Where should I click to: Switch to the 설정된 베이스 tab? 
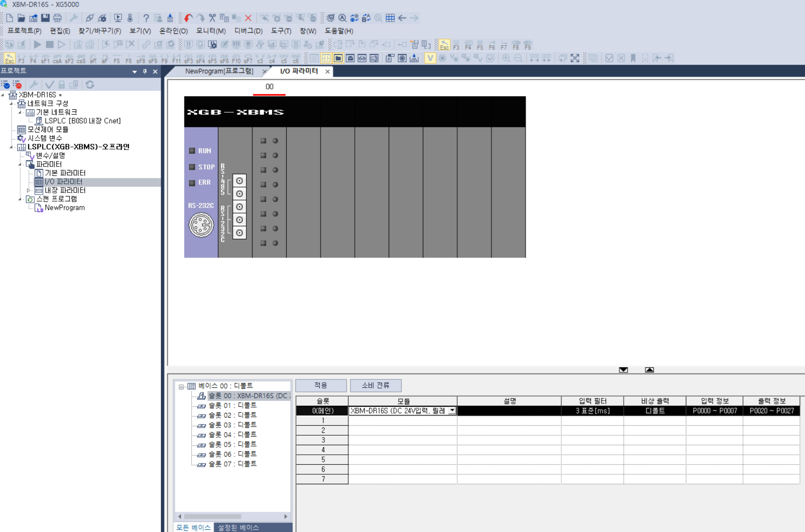point(239,527)
